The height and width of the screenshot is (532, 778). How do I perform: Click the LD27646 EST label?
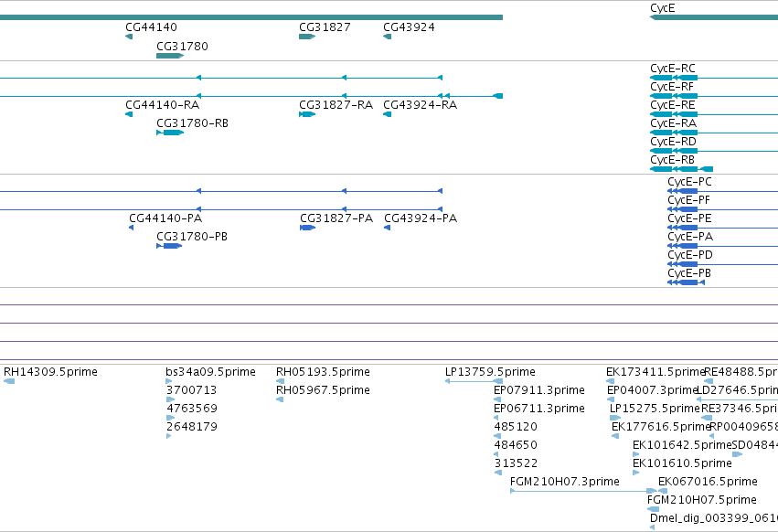click(737, 390)
